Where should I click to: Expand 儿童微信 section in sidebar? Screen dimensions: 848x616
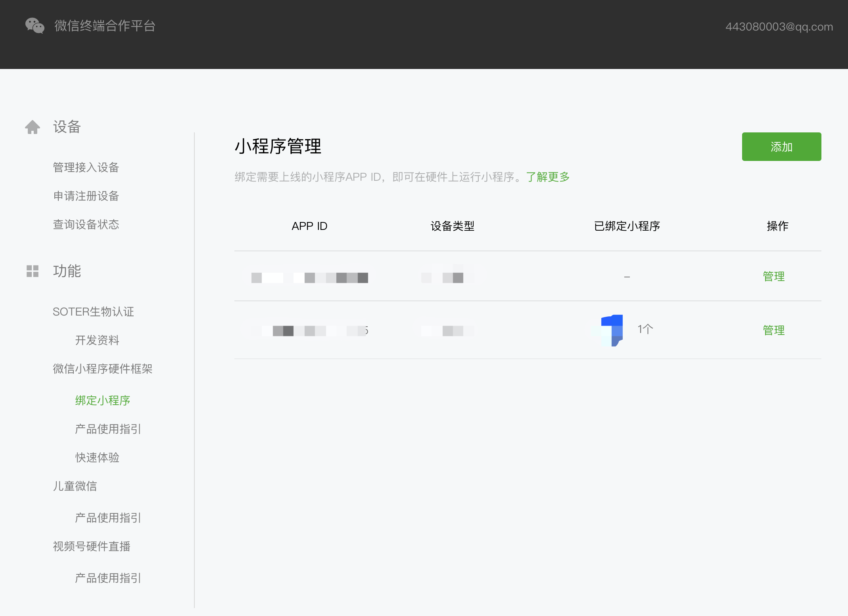(75, 486)
